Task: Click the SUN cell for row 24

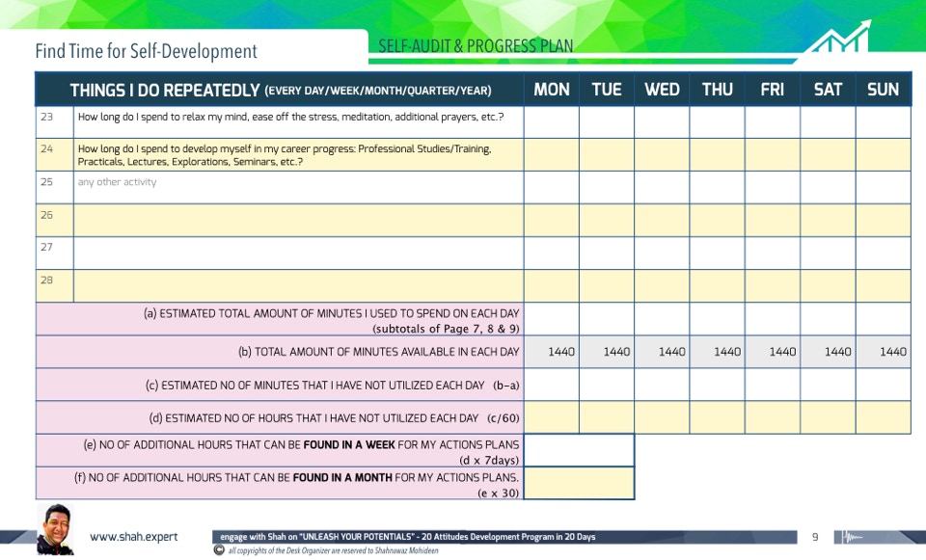Action: (883, 154)
